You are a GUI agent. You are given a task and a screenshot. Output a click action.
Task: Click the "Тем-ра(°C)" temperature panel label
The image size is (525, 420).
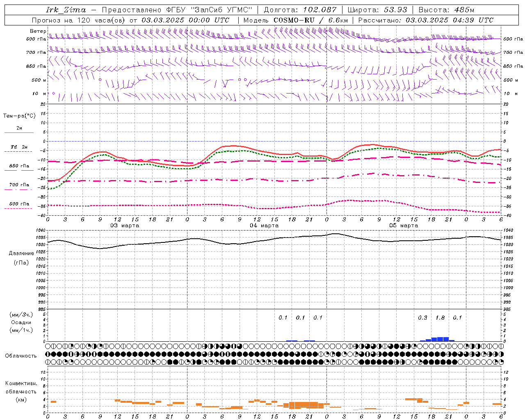(19, 116)
